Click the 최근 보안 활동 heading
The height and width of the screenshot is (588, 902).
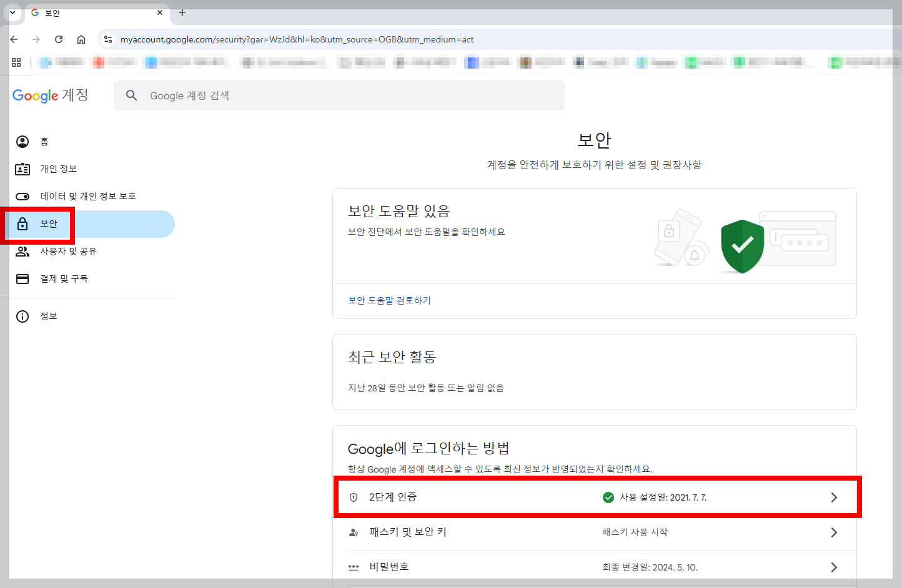392,357
